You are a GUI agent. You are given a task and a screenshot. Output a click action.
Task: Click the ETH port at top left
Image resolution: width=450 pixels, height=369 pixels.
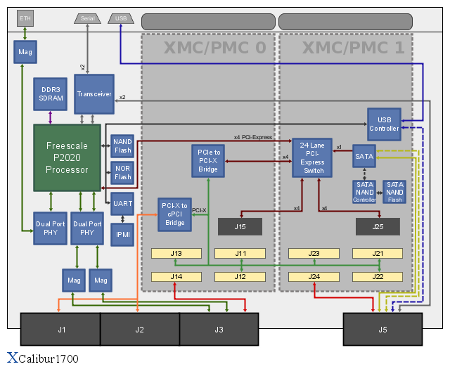25,18
